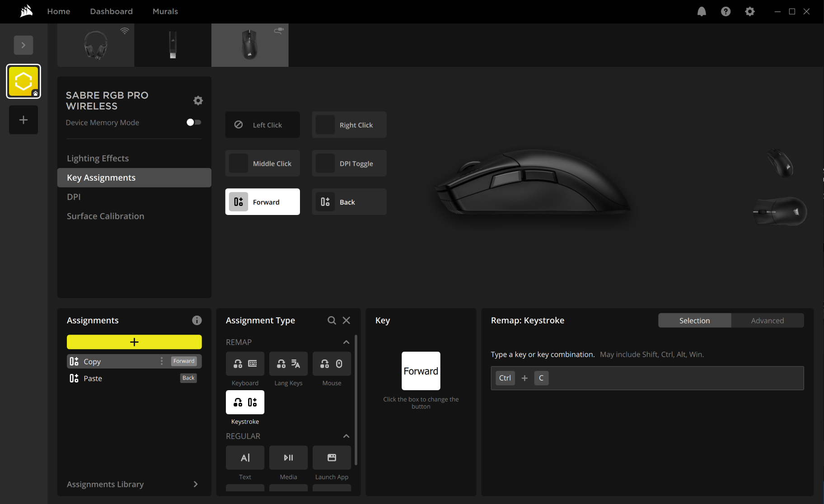Viewport: 824px width, 504px height.
Task: Open the help question mark icon
Action: (726, 12)
